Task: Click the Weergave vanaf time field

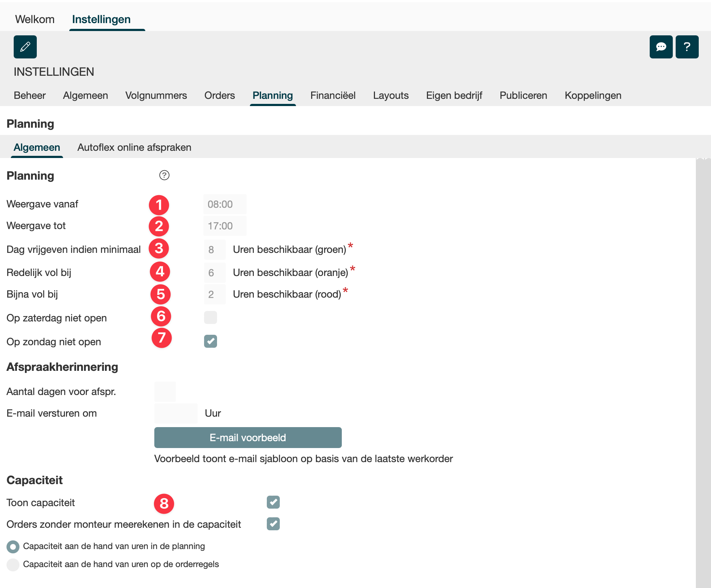Action: [225, 204]
